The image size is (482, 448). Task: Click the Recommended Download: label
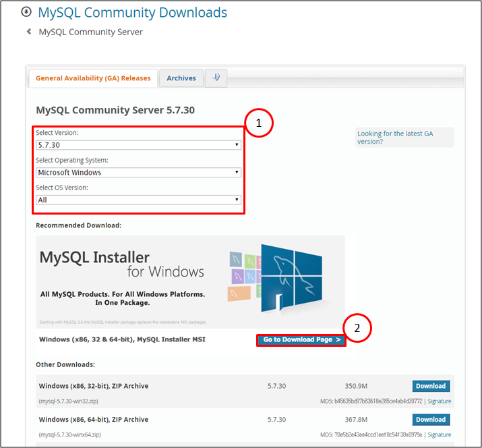78,225
